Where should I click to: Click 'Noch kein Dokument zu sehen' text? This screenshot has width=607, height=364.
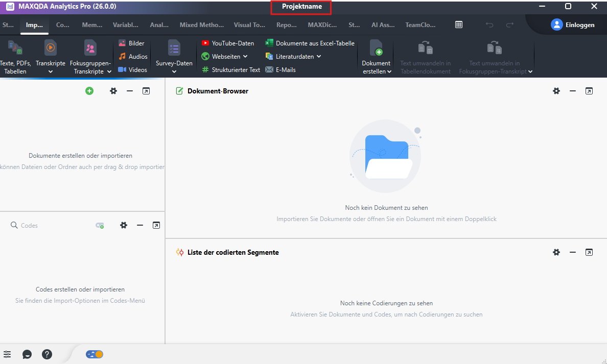[386, 208]
